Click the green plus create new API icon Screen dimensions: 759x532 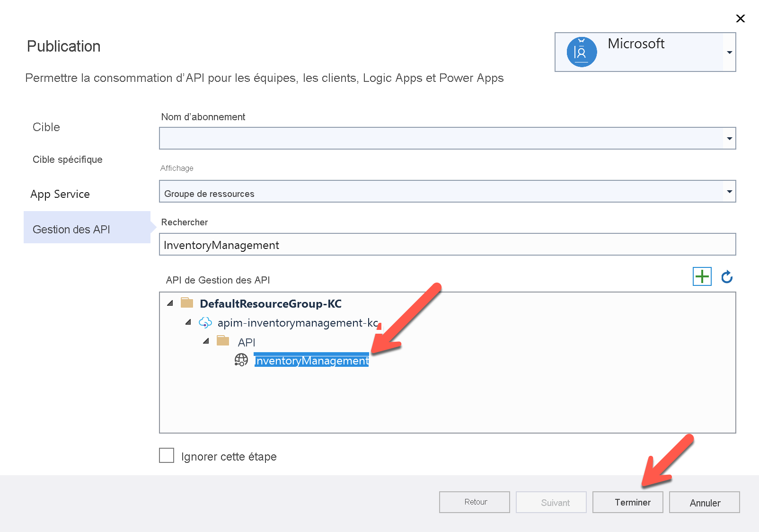702,276
